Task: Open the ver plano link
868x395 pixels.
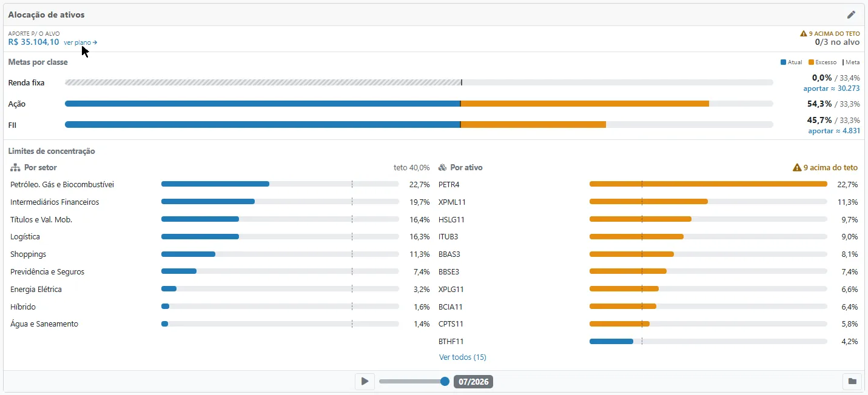Action: click(80, 42)
